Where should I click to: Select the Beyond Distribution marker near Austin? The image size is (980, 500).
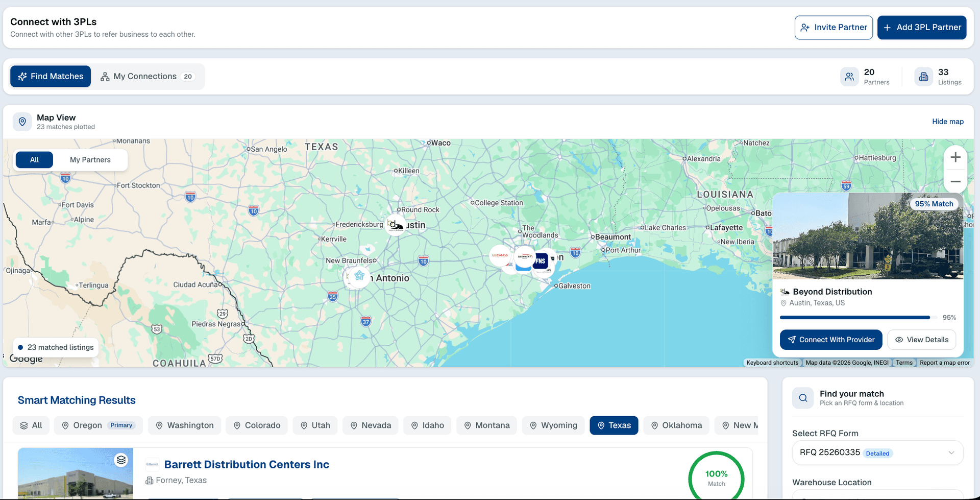pyautogui.click(x=396, y=225)
